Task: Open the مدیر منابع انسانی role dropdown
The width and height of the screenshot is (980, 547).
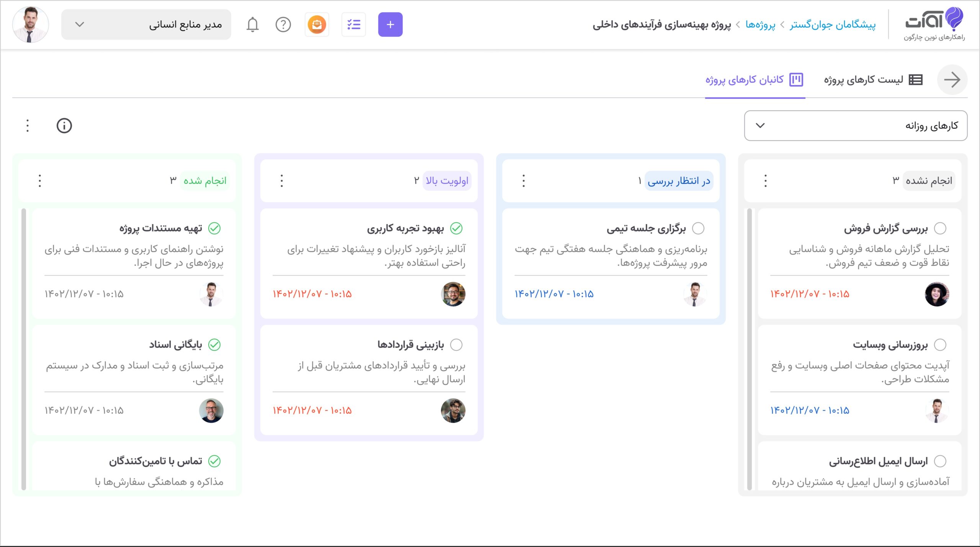Action: pyautogui.click(x=146, y=25)
